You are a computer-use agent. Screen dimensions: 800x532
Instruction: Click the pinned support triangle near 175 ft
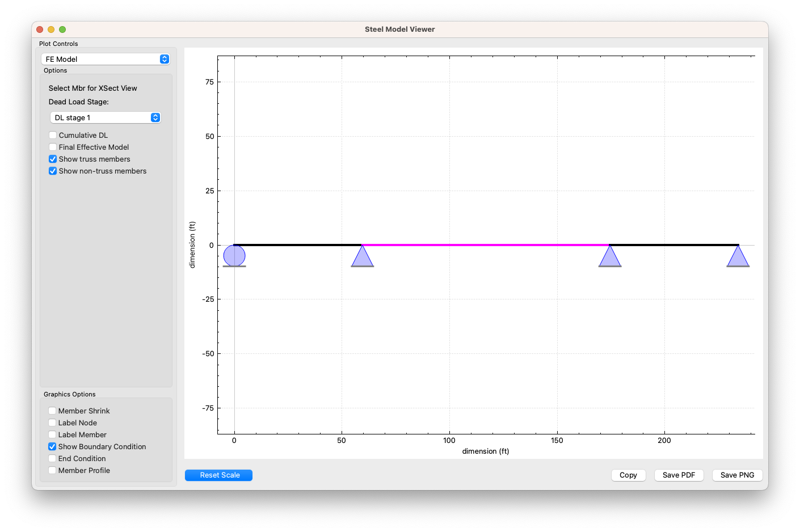(610, 257)
